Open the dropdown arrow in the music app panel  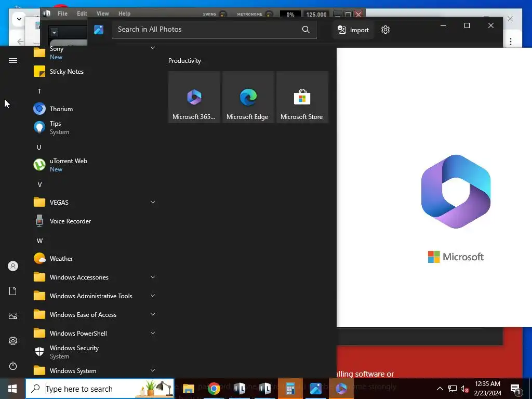[x=54, y=33]
